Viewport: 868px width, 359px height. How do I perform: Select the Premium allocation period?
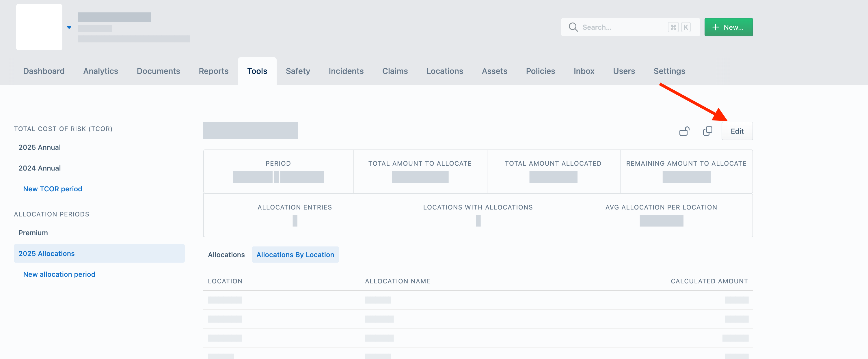point(33,233)
